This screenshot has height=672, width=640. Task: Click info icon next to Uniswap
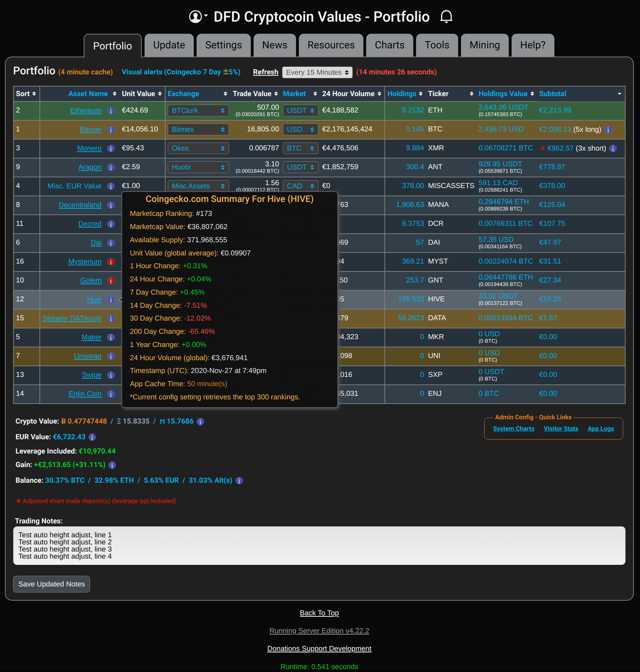(111, 356)
